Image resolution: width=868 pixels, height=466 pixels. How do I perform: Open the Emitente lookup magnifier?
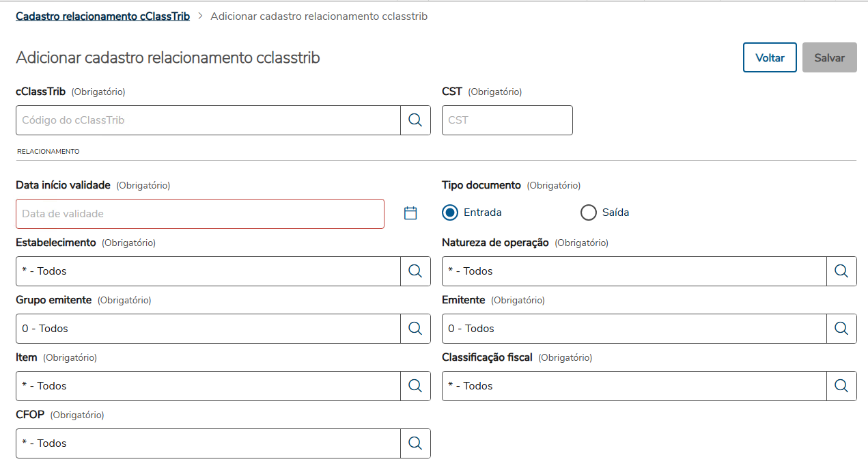tap(841, 329)
